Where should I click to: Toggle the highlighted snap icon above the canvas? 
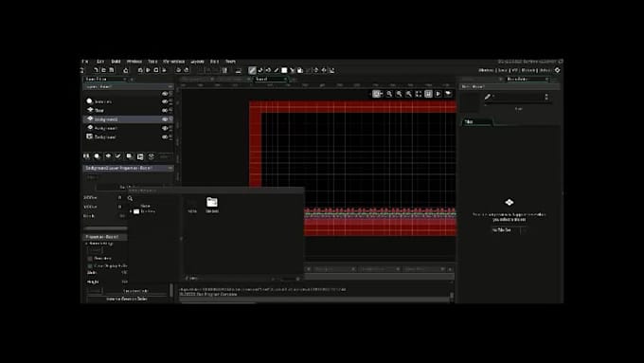click(428, 94)
